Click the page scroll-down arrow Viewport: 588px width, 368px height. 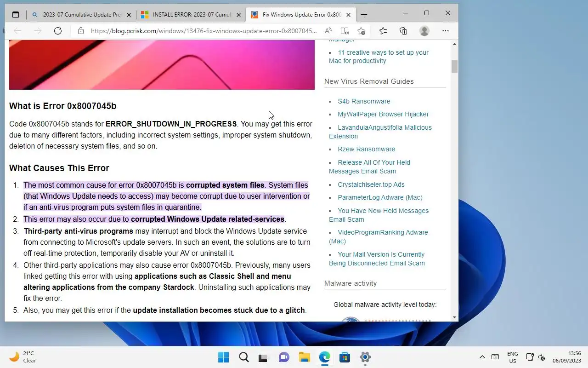(454, 317)
